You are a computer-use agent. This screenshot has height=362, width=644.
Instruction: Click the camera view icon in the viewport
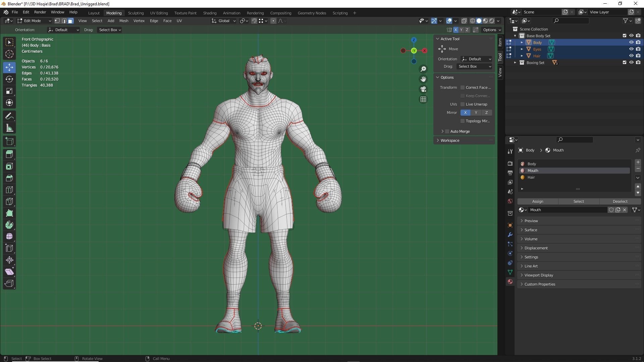pos(423,89)
